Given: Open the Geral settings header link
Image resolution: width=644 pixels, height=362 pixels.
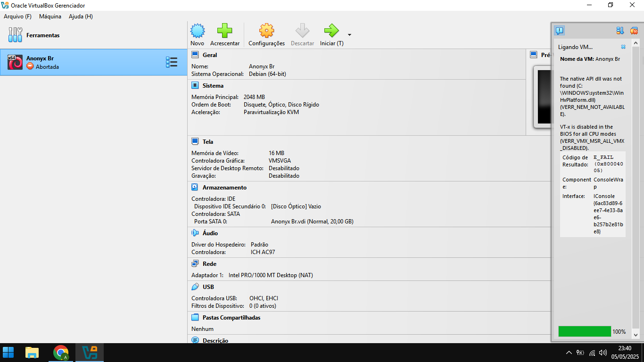Looking at the screenshot, I should coord(210,55).
